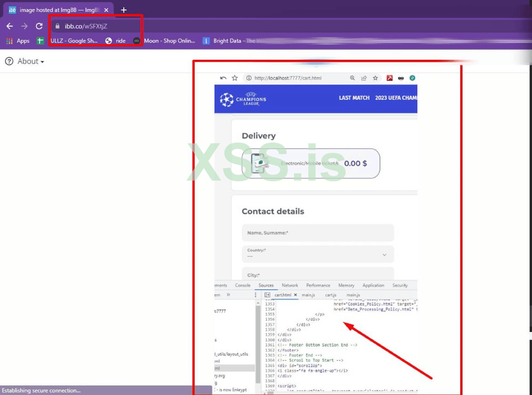Image resolution: width=532 pixels, height=395 pixels.
Task: Click the share icon in embedded address bar
Action: [364, 78]
